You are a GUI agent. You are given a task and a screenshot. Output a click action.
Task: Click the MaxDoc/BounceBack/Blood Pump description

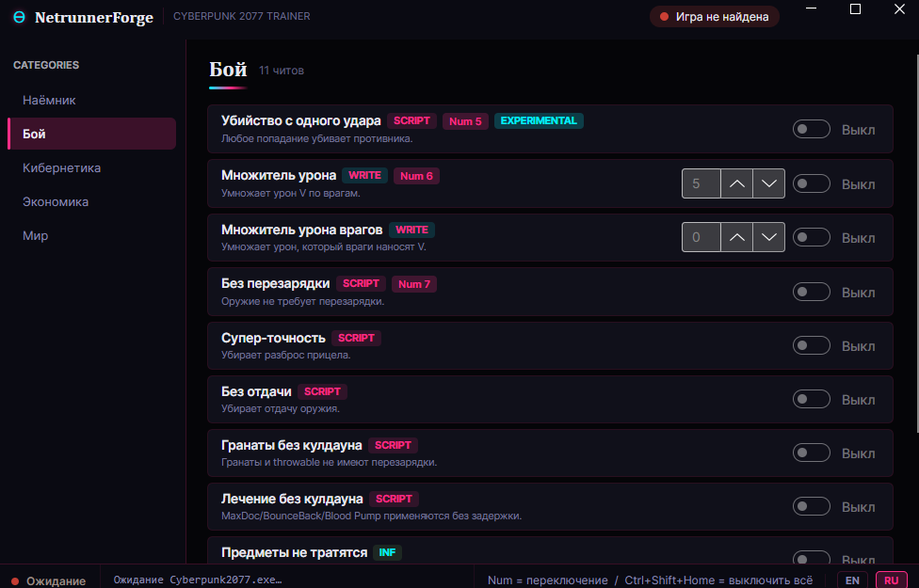pos(372,516)
